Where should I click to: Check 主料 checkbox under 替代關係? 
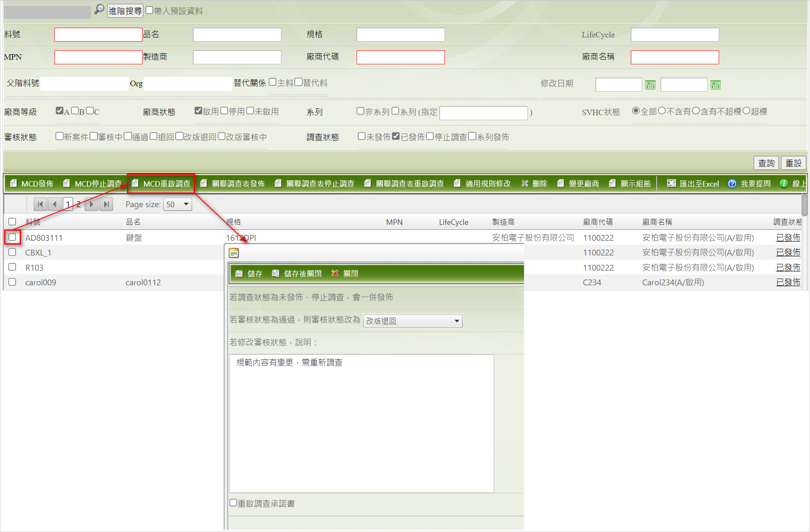(x=273, y=82)
